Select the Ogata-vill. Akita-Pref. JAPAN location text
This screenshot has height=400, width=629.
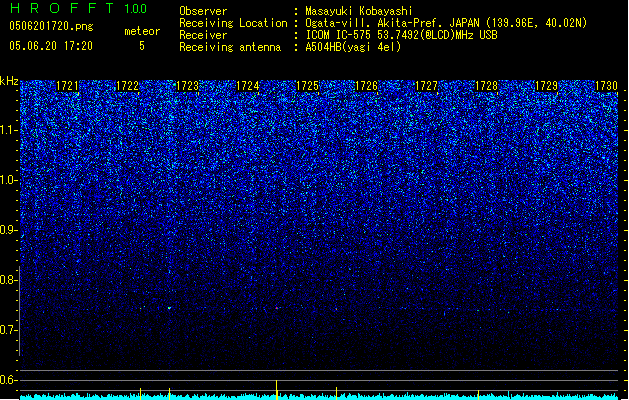pyautogui.click(x=446, y=23)
